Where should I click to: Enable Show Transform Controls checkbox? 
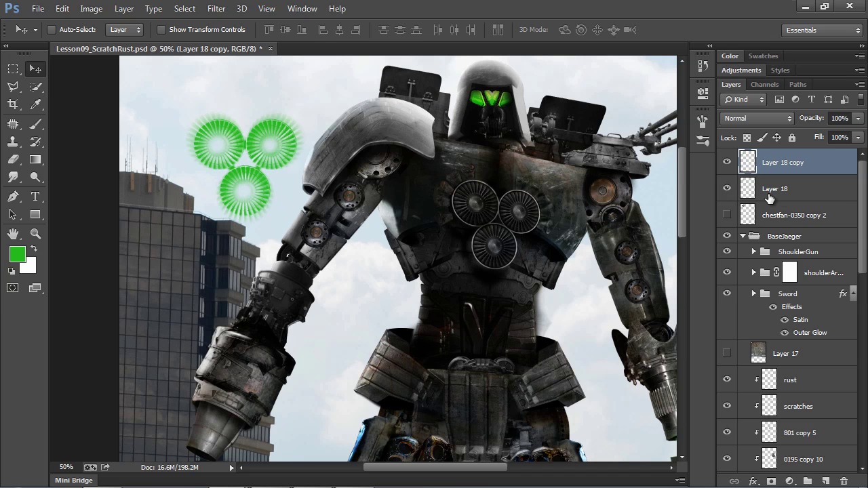161,30
